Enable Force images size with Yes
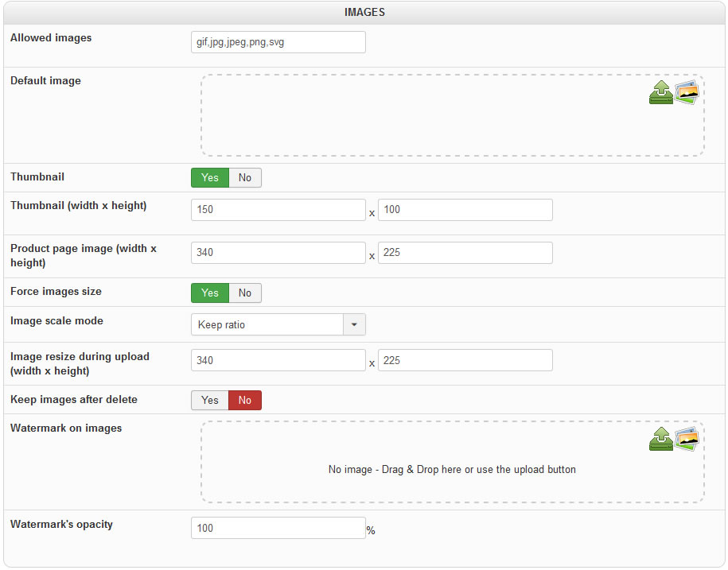 tap(210, 293)
